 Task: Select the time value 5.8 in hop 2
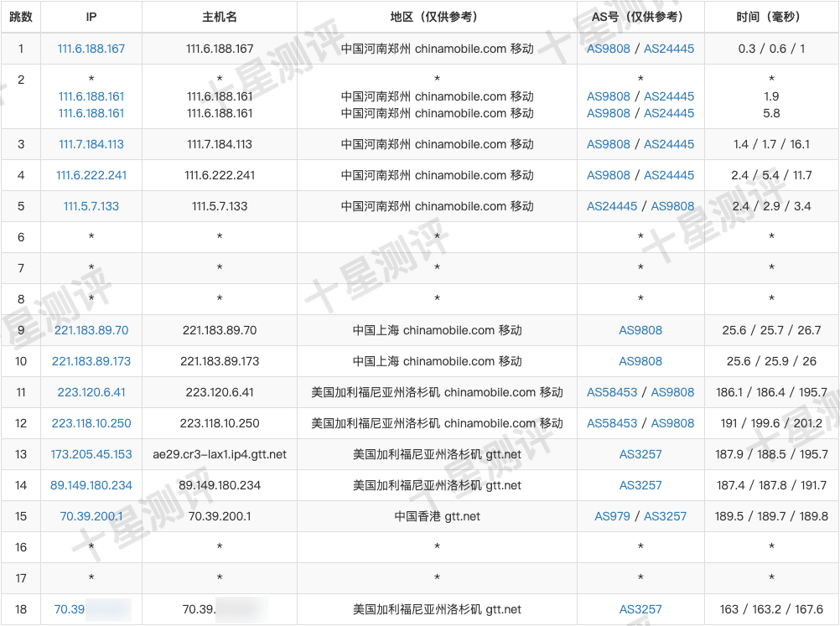[771, 113]
